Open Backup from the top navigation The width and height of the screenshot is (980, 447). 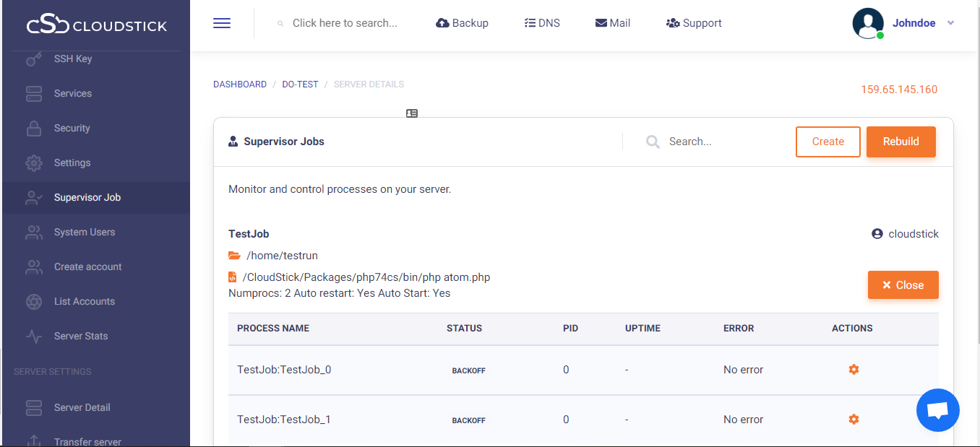coord(462,23)
